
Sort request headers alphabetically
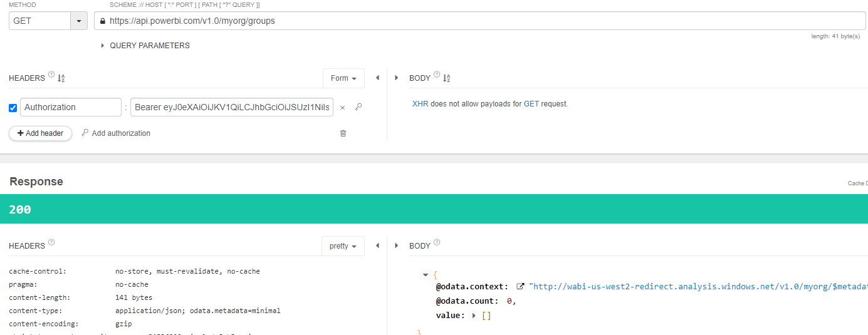[x=61, y=78]
